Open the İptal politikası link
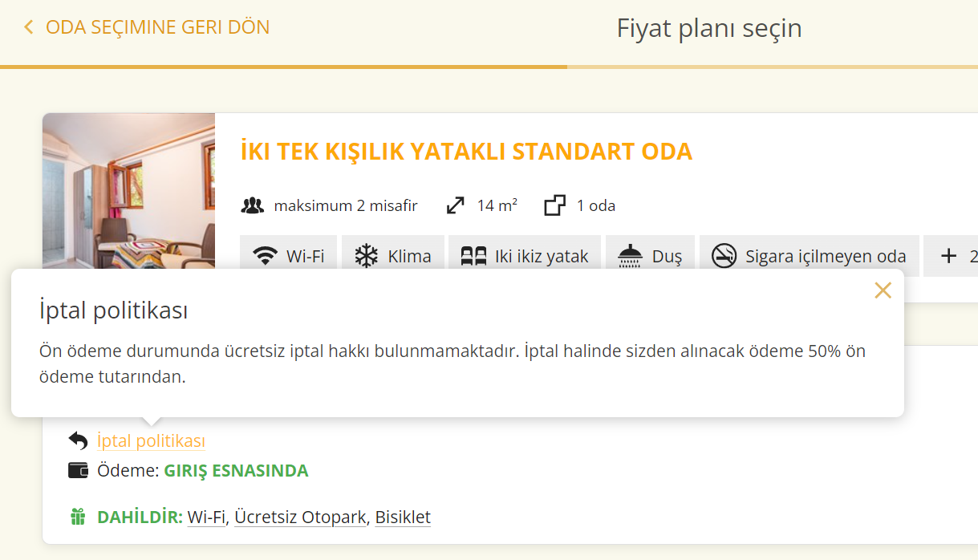978x560 pixels. 151,440
